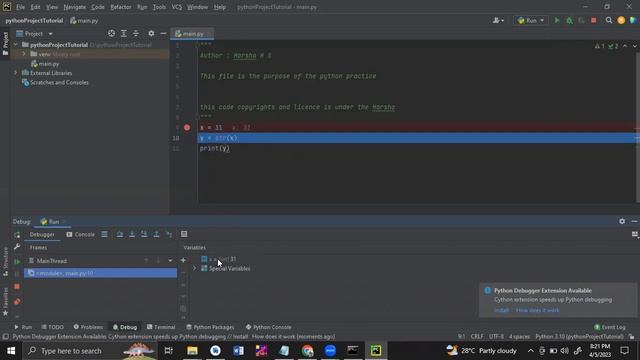Open the TODO tool window
640x360 pixels.
(53, 327)
